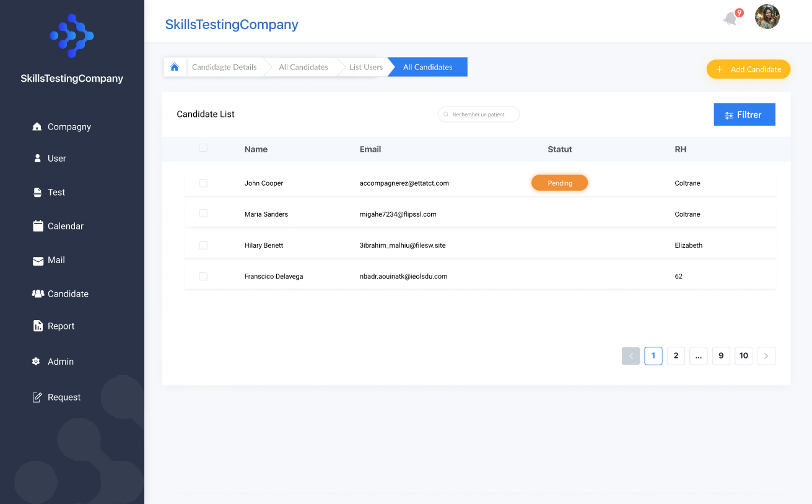Click the Request edit icon

37,398
